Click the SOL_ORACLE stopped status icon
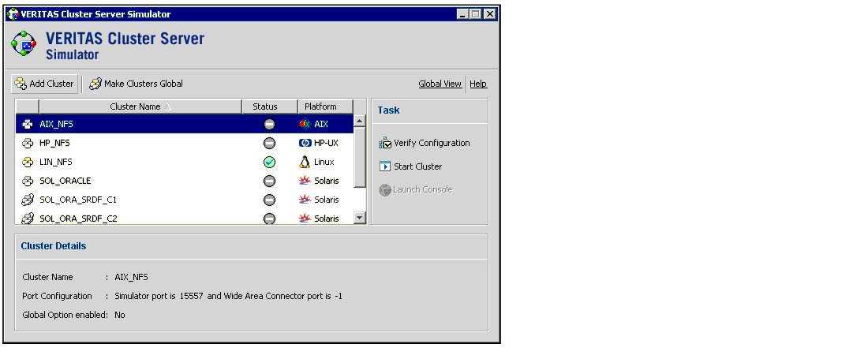Screen dimensions: 868x359 click(269, 181)
